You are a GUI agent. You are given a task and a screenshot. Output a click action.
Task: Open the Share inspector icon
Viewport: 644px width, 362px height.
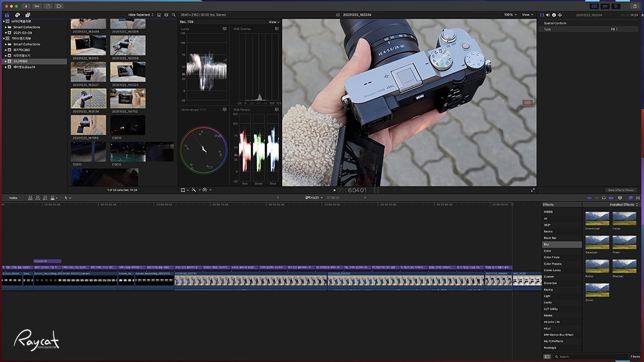tap(559, 15)
